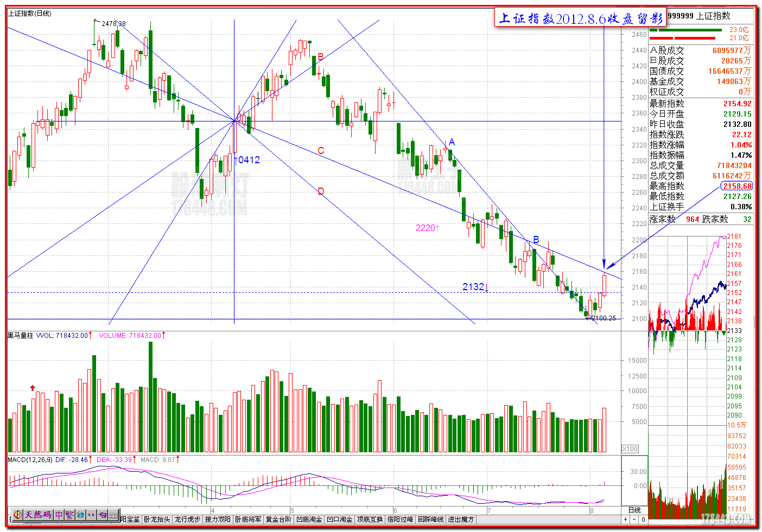This screenshot has height=532, width=762.
Task: Open the soft keyboard icon in IME bar
Action: pos(113,515)
